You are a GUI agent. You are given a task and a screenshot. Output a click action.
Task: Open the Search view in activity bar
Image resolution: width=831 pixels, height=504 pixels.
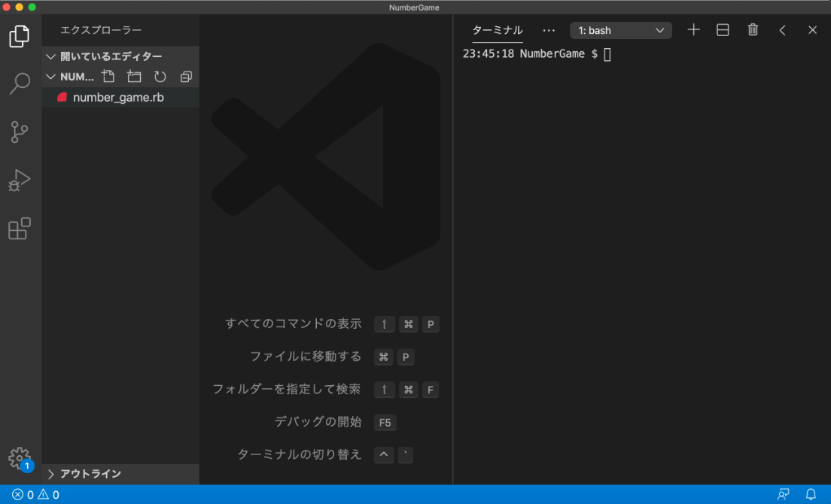(20, 83)
